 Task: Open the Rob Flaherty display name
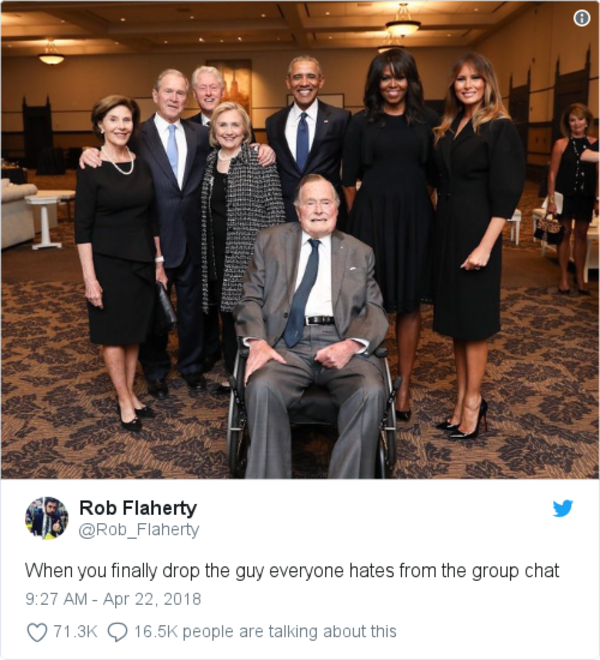[x=138, y=508]
